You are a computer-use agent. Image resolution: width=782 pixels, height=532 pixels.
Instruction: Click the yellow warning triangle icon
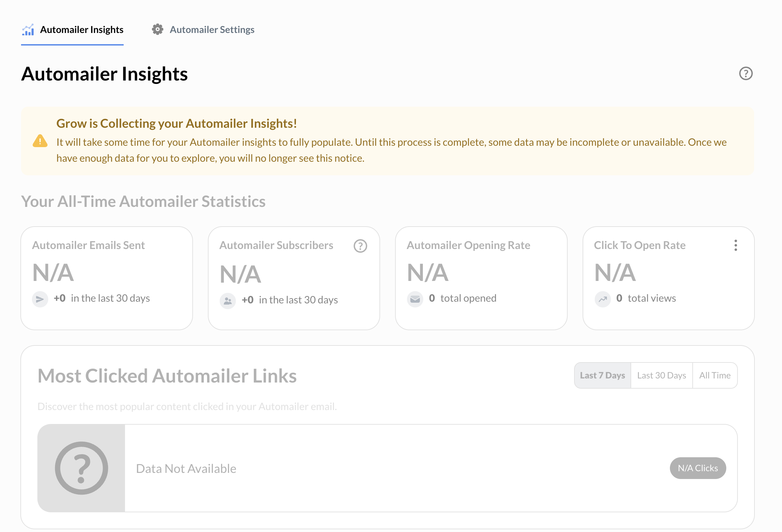(x=40, y=141)
